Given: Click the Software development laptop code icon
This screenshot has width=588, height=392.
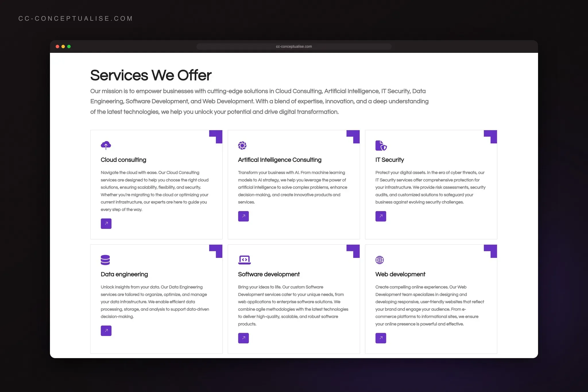Looking at the screenshot, I should [x=244, y=260].
